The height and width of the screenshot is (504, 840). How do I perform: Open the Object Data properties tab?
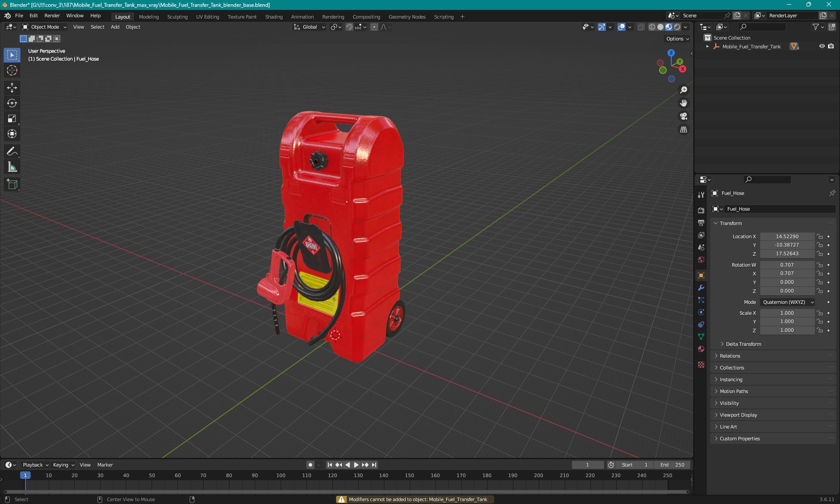point(701,336)
